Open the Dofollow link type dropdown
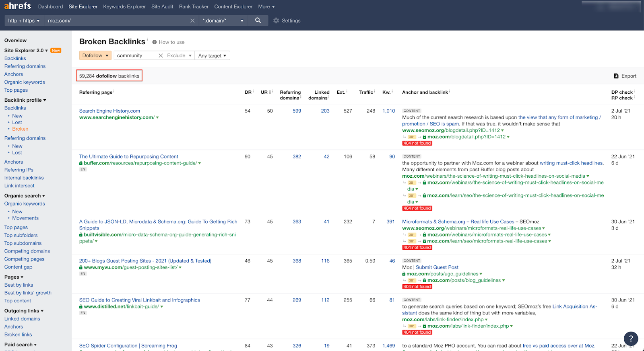644x351 pixels. [95, 55]
